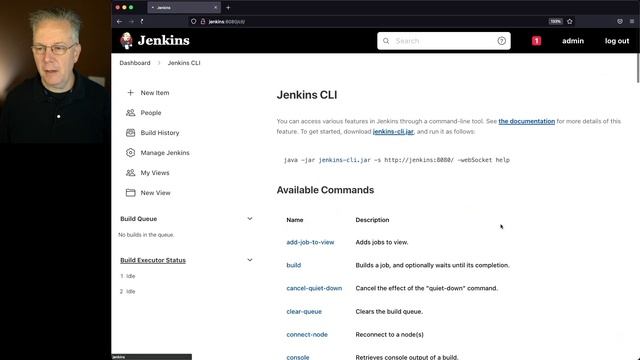Open the documentation link
The height and width of the screenshot is (360, 640).
(527, 121)
